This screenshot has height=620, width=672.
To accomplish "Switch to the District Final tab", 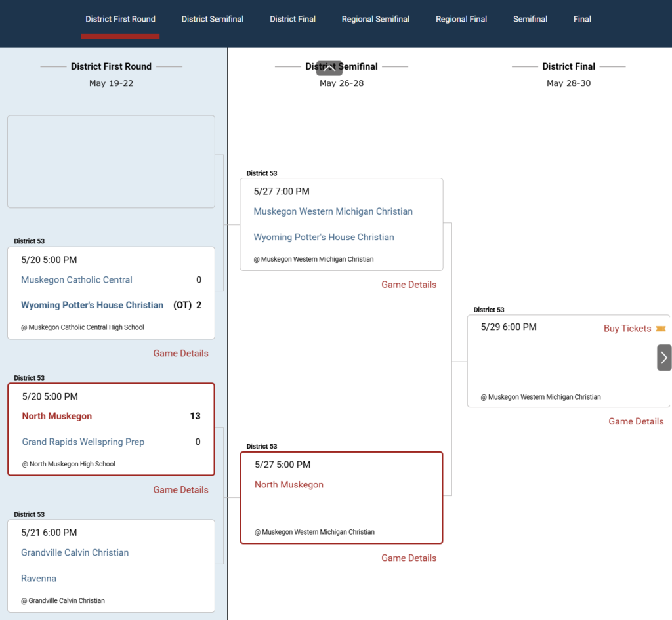I will 292,19.
